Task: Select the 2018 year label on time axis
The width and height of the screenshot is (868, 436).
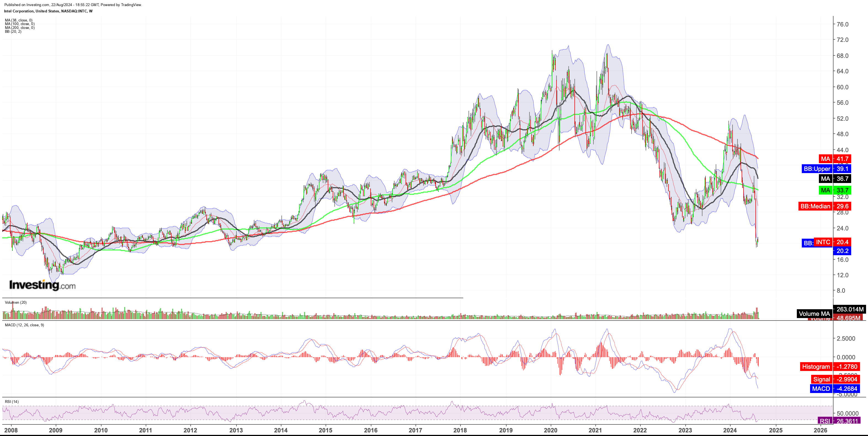Action: point(460,430)
